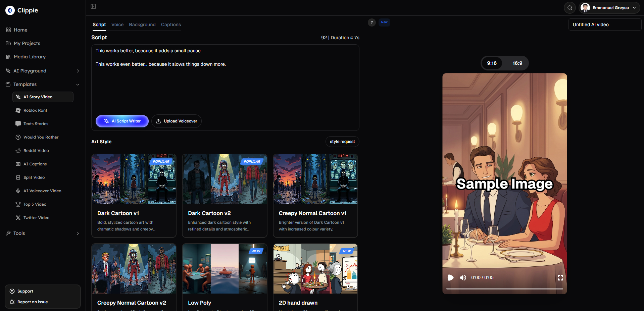The width and height of the screenshot is (644, 311).
Task: Switch to the Background tab
Action: (142, 24)
